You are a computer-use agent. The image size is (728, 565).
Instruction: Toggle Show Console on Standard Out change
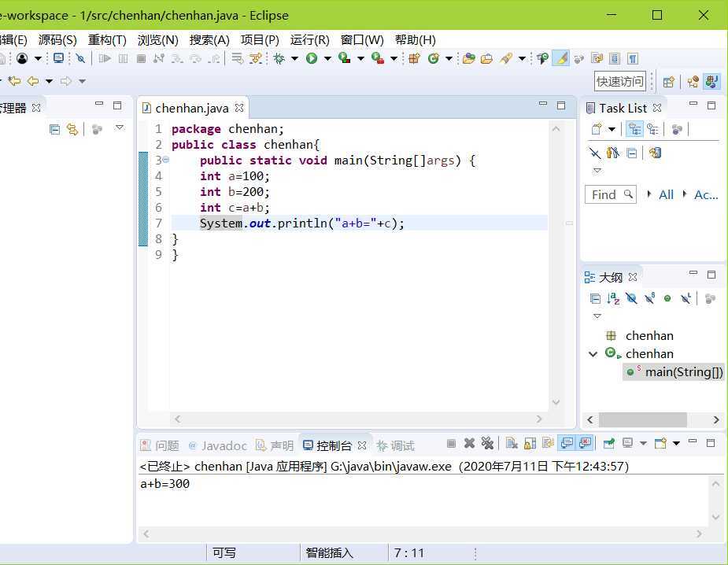point(567,443)
